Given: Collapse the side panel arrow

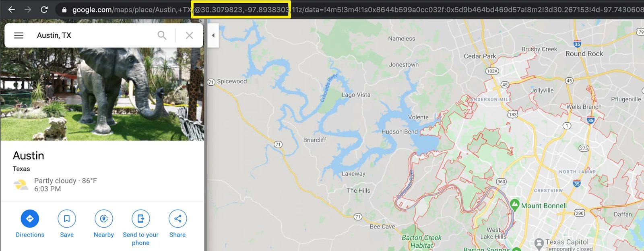Looking at the screenshot, I should [213, 35].
